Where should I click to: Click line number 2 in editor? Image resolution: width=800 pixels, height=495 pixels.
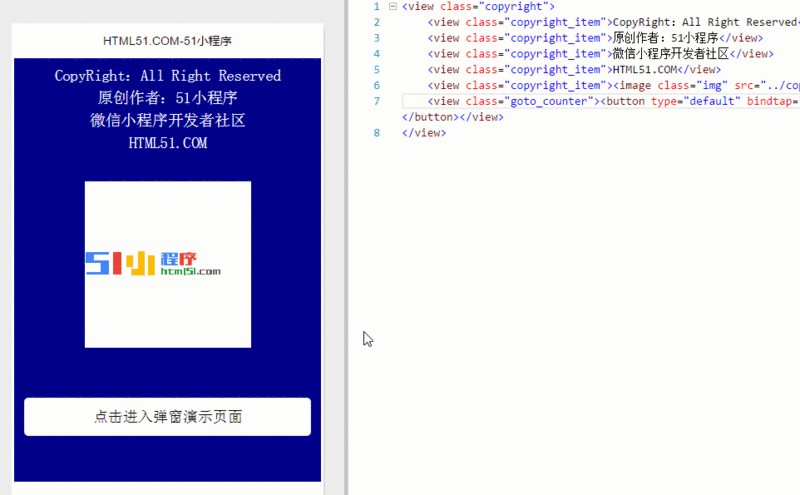377,22
